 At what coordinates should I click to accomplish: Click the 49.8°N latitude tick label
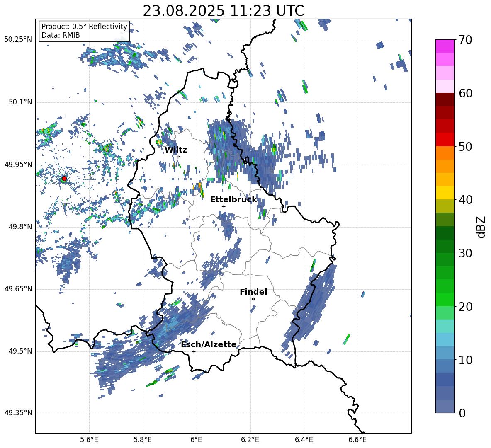point(20,227)
